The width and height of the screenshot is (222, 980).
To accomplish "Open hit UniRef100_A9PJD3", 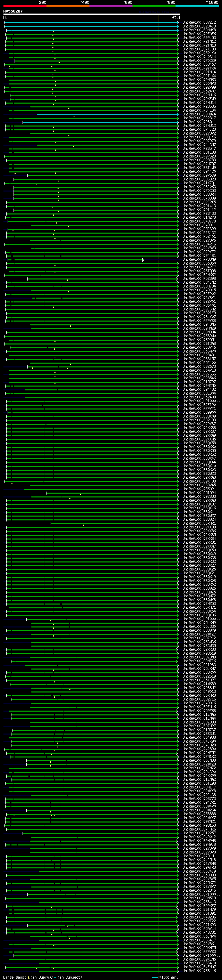I will [x=199, y=38].
